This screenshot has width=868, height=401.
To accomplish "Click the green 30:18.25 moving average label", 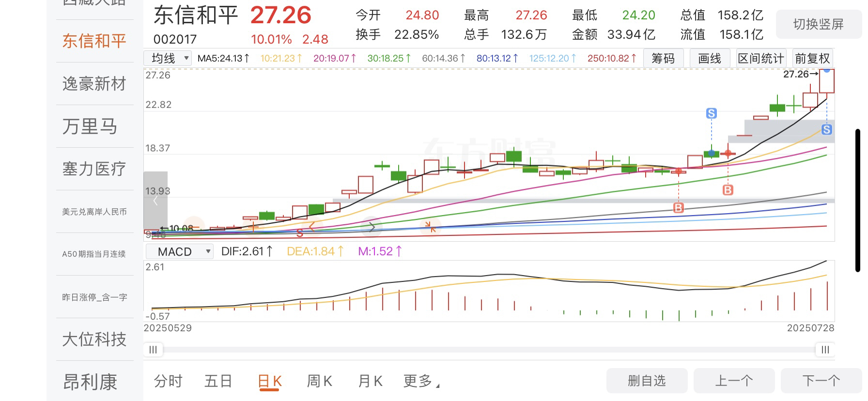I will point(389,59).
